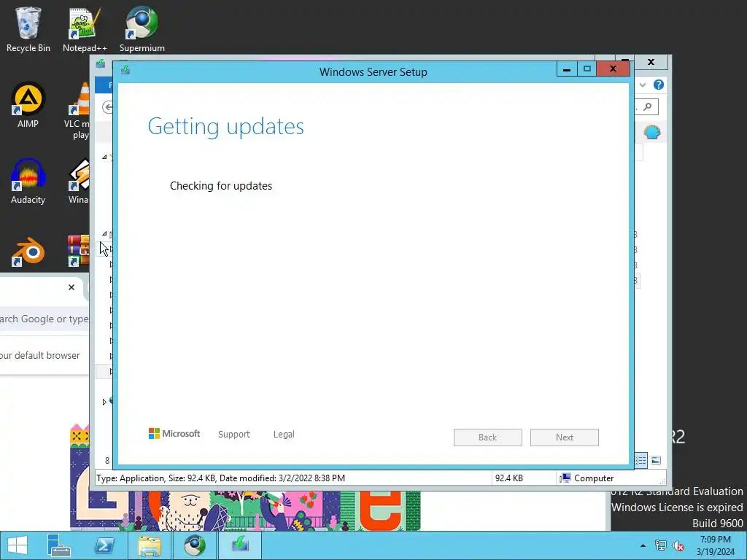The width and height of the screenshot is (747, 560).
Task: Click the Explorer back arrow button
Action: point(107,107)
